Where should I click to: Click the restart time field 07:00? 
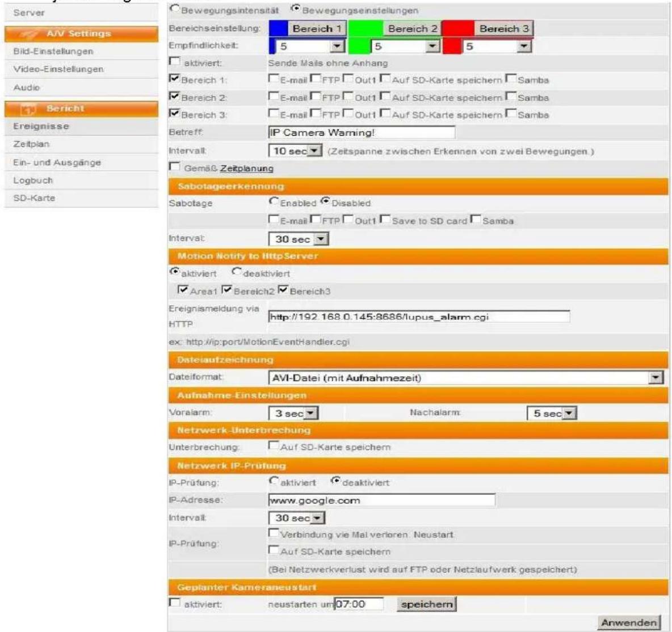click(x=359, y=604)
